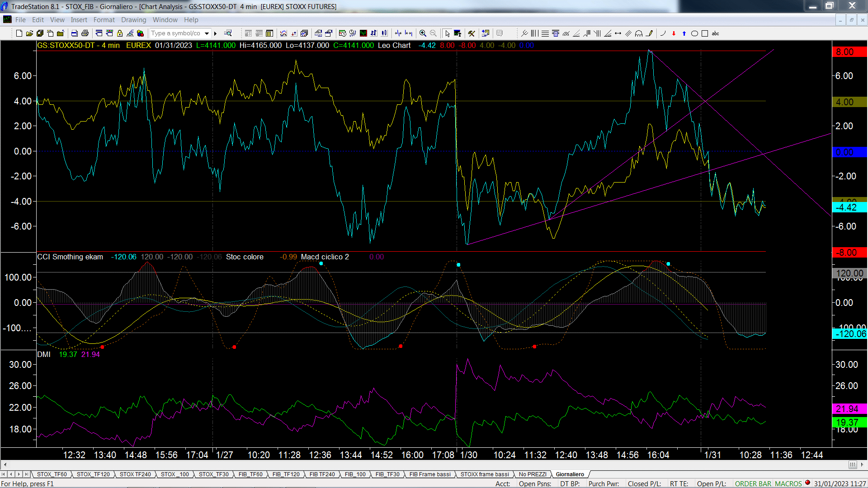Select the time cycles arc tool
Viewport: 868px width, 488px height.
pyautogui.click(x=639, y=33)
